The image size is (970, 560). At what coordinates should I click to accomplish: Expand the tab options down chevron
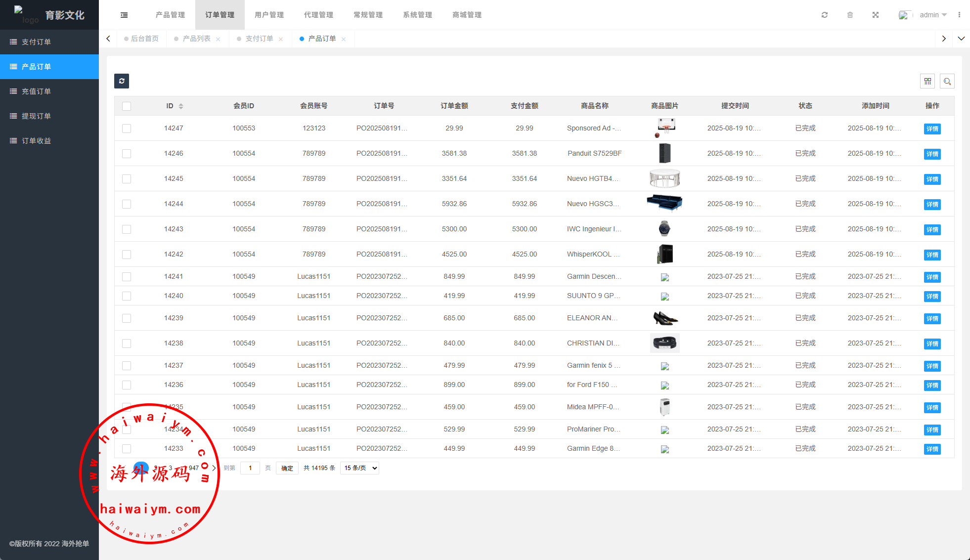[x=961, y=39]
